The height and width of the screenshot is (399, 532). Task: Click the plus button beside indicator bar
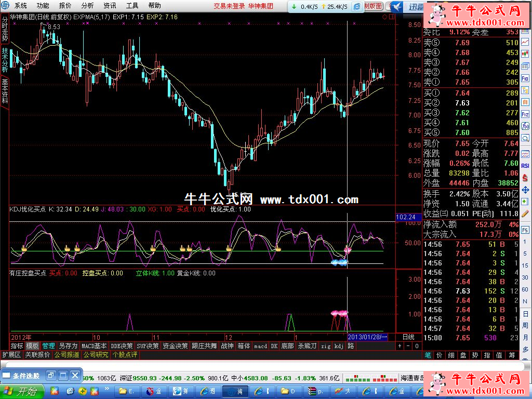pyautogui.click(x=400, y=345)
